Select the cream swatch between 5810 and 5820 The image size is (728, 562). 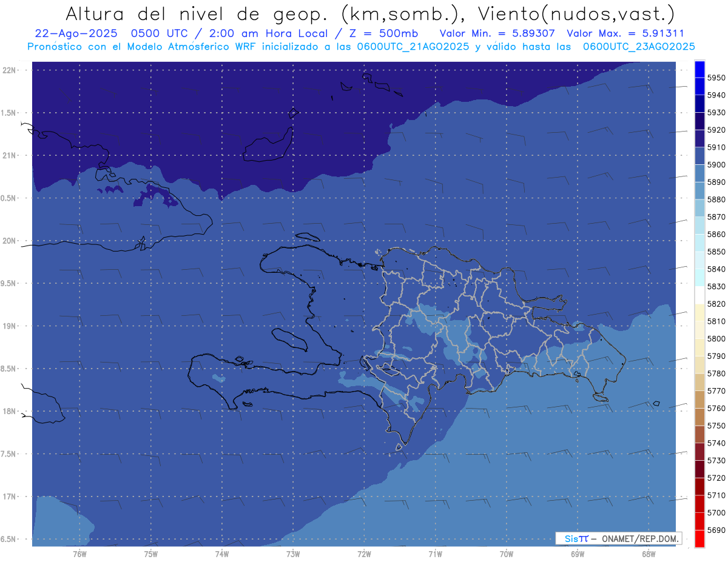coord(699,313)
